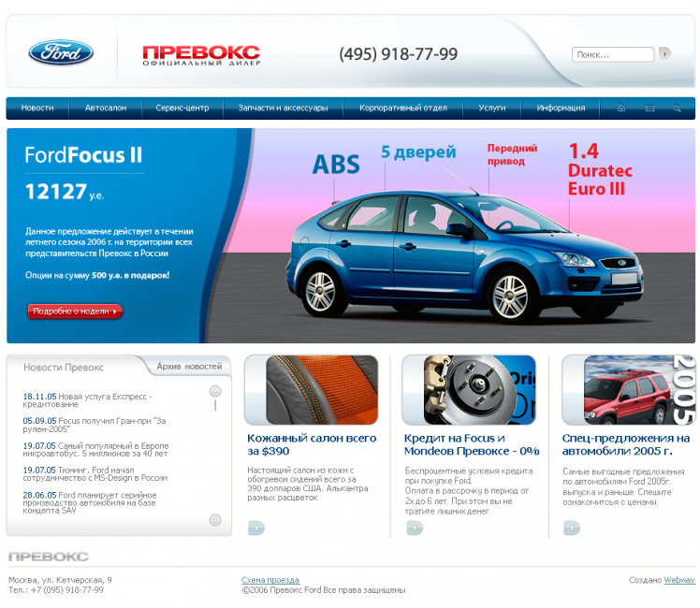Click the address Москва, ул. Кетчерская, 9
700x608 pixels.
pos(60,580)
